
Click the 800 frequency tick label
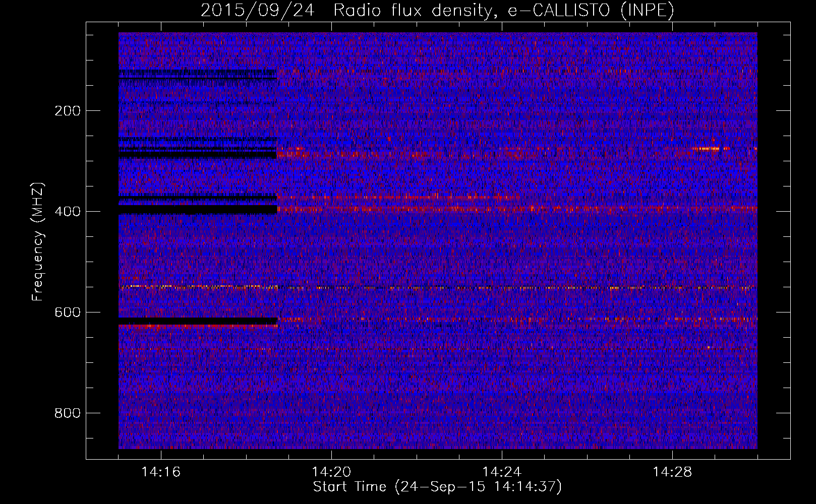68,413
